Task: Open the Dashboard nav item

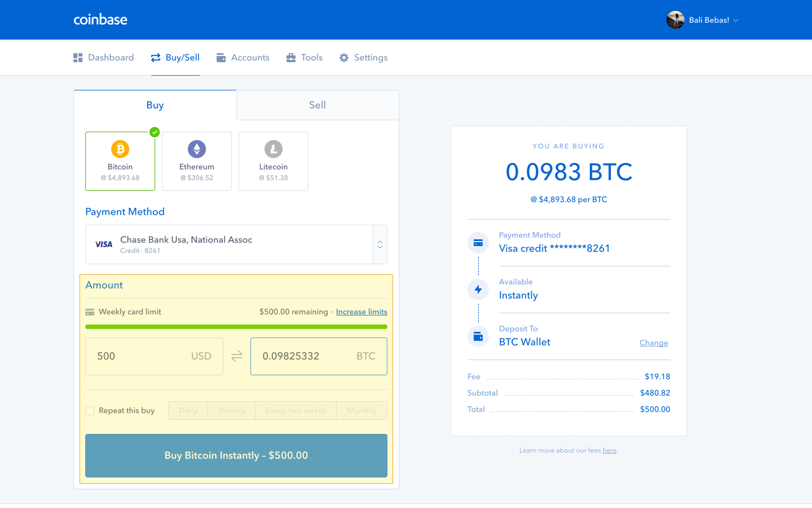Action: (x=104, y=58)
